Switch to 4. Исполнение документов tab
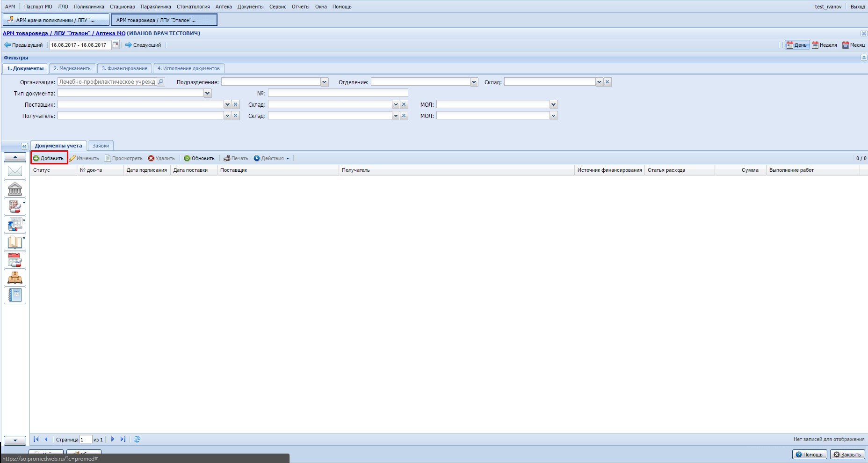Screen dimensions: 868x463 click(x=188, y=68)
